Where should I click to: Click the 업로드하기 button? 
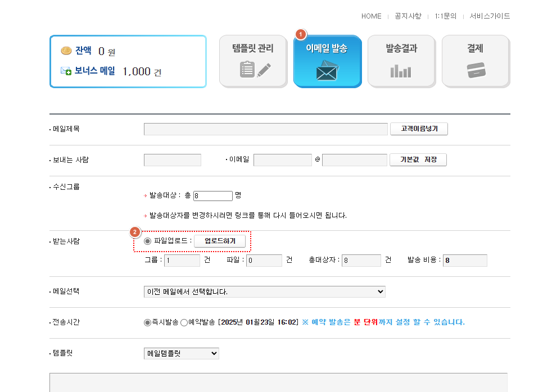pyautogui.click(x=220, y=241)
